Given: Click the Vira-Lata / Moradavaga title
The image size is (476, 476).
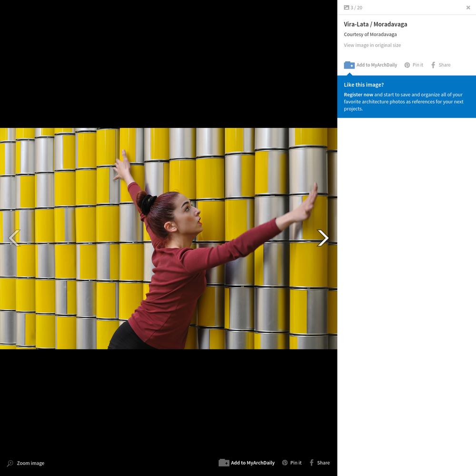Looking at the screenshot, I should pyautogui.click(x=376, y=24).
